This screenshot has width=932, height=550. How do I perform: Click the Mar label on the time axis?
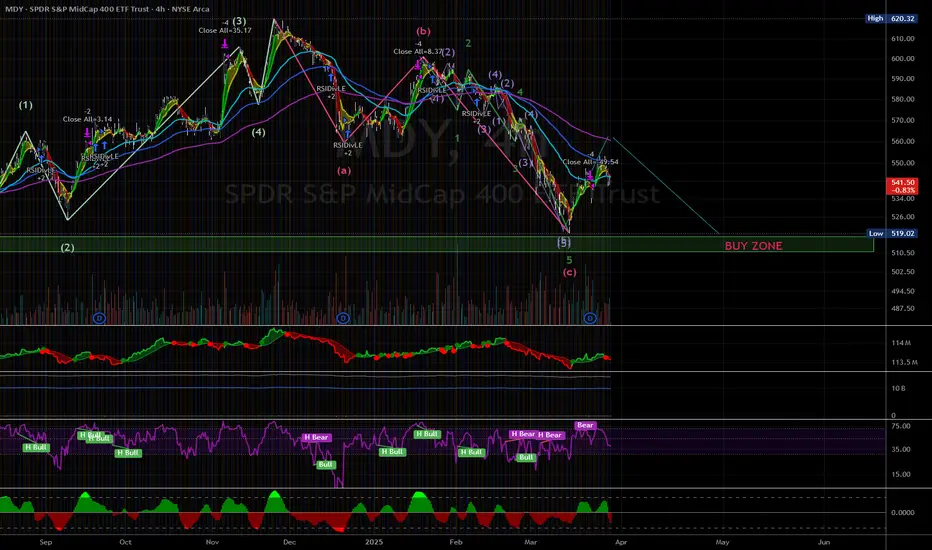531,542
